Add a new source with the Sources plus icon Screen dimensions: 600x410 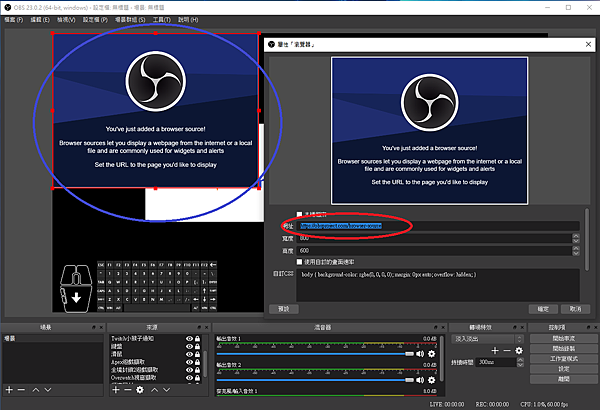click(116, 390)
